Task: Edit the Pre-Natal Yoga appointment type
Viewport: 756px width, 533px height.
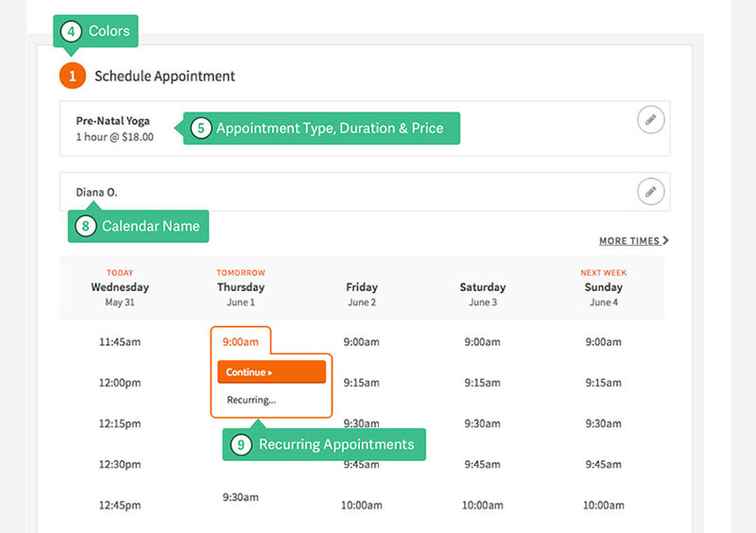Action: point(651,120)
